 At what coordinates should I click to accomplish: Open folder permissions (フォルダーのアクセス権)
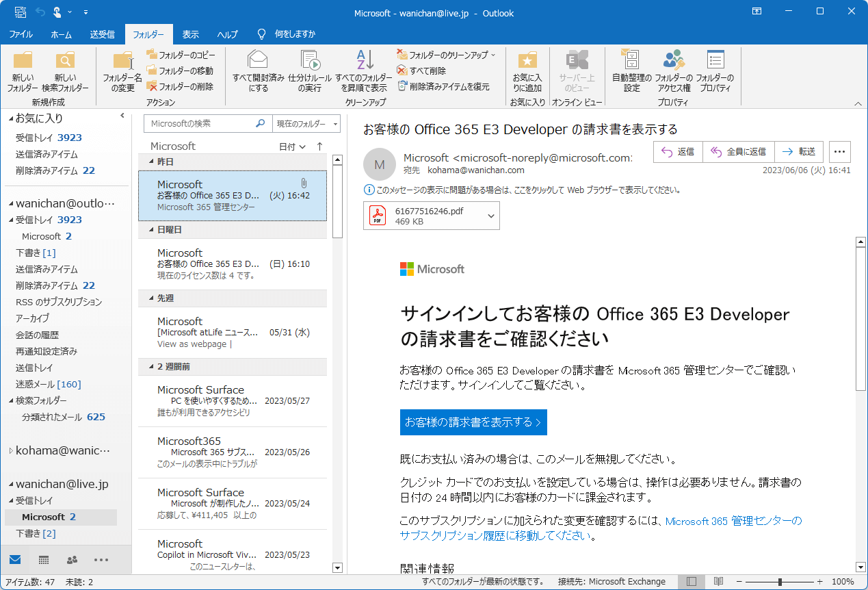[x=674, y=73]
